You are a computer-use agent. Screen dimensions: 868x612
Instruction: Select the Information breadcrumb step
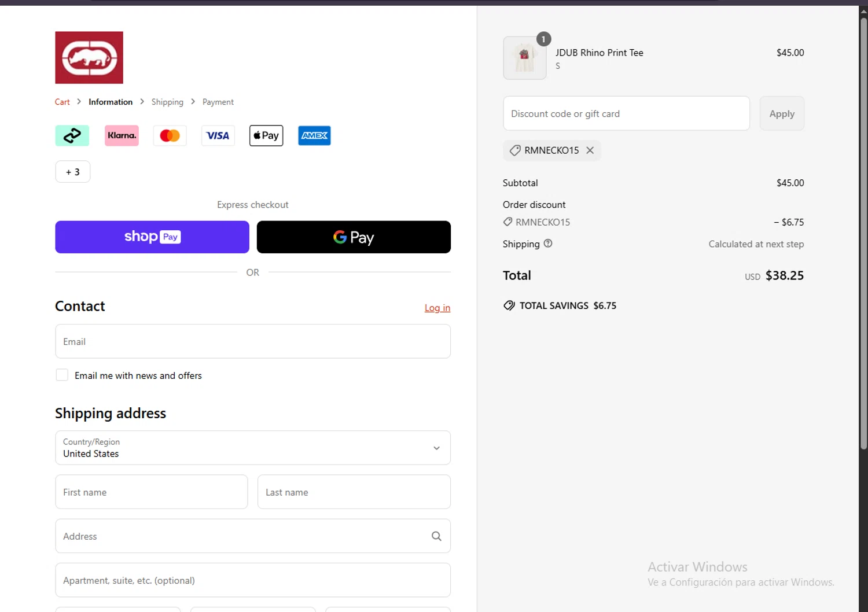click(111, 102)
